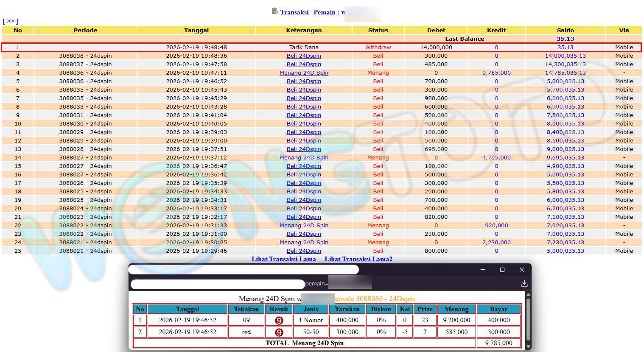Viewport: 644px width, 352px height.
Task: Minimize the popup window
Action: [x=483, y=270]
